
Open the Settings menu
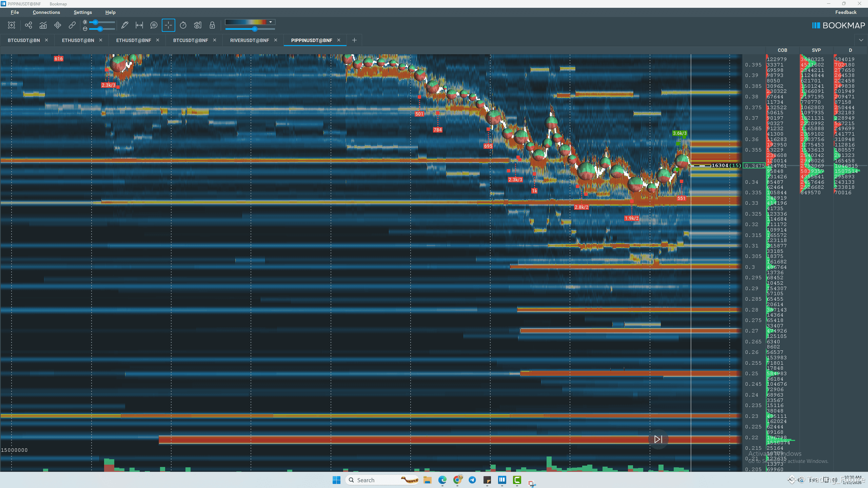click(83, 12)
